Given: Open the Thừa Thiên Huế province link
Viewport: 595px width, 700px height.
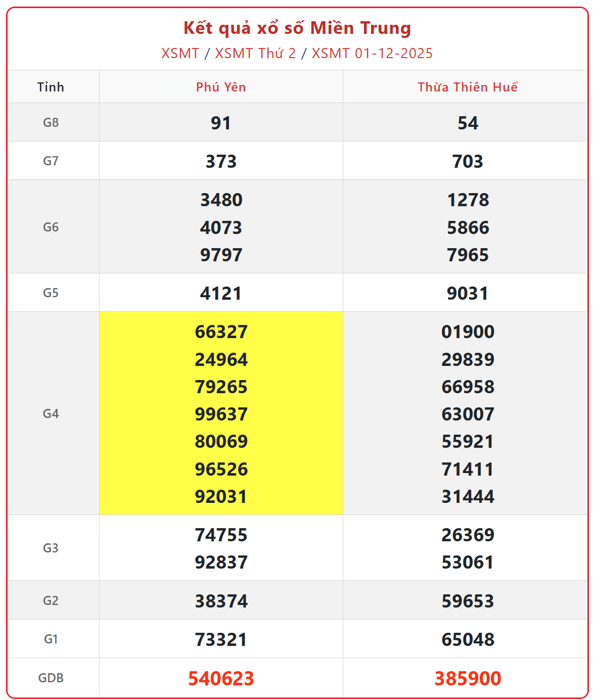Looking at the screenshot, I should click(468, 87).
